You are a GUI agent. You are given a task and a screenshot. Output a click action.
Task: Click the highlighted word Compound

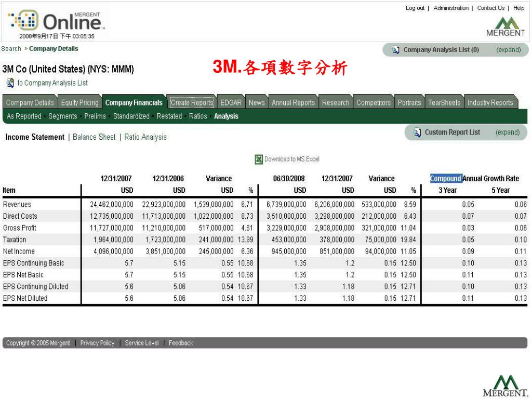click(446, 179)
